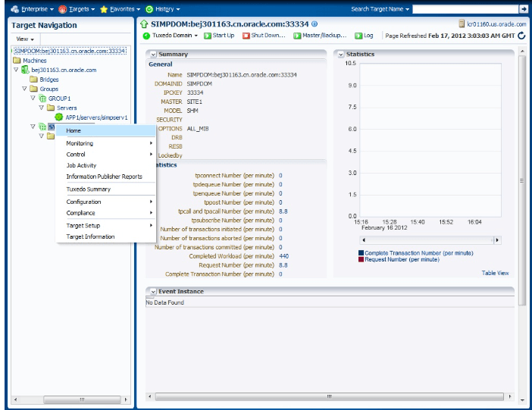The height and width of the screenshot is (410, 532).
Task: Choose Job Activity in context menu
Action: pos(105,165)
